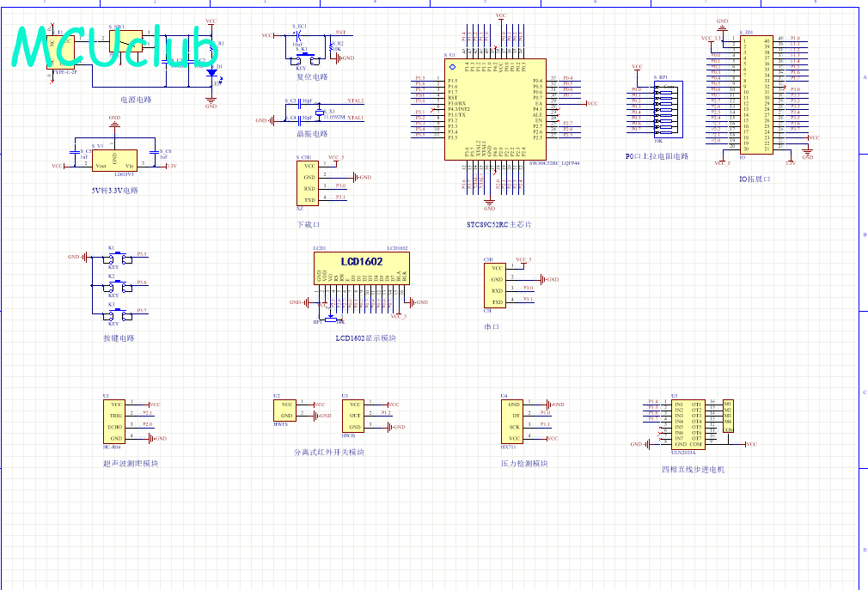Select the STC89C52RC主芯片 caption text
868x590 pixels.
point(499,225)
